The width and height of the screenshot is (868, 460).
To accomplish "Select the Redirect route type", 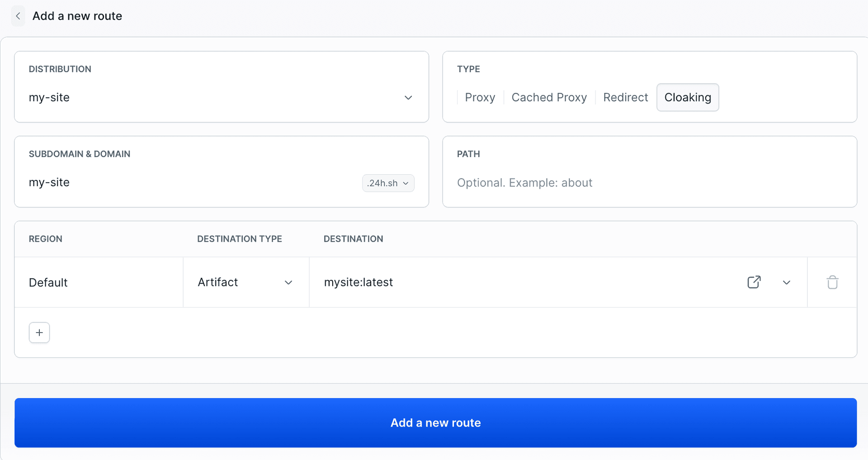I will point(626,98).
